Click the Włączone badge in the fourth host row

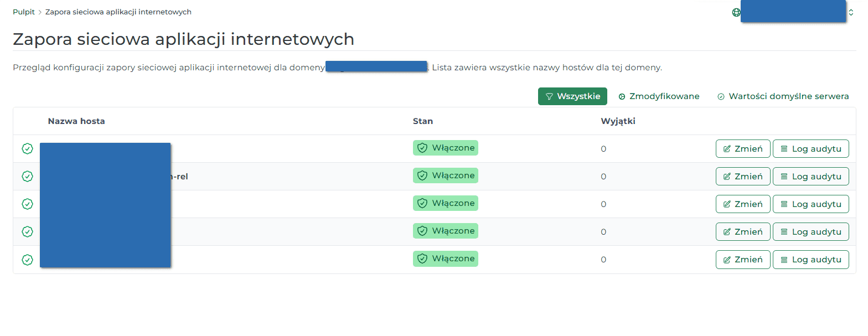point(446,231)
